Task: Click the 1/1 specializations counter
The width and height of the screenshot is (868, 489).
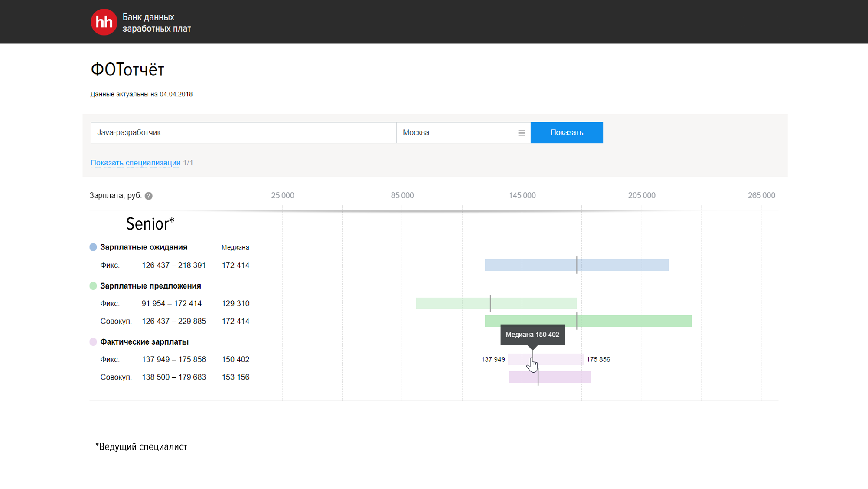Action: tap(188, 163)
